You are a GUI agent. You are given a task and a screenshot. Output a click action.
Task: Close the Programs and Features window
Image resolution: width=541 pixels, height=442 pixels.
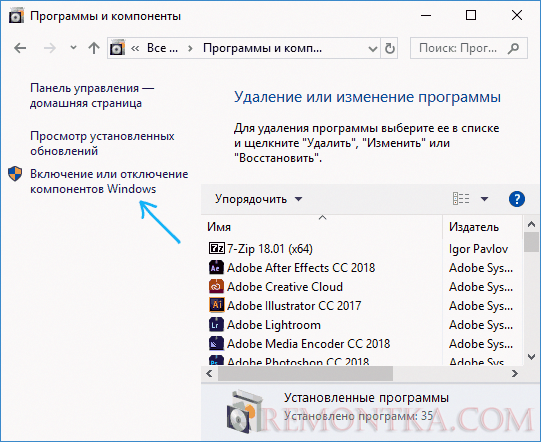(517, 15)
